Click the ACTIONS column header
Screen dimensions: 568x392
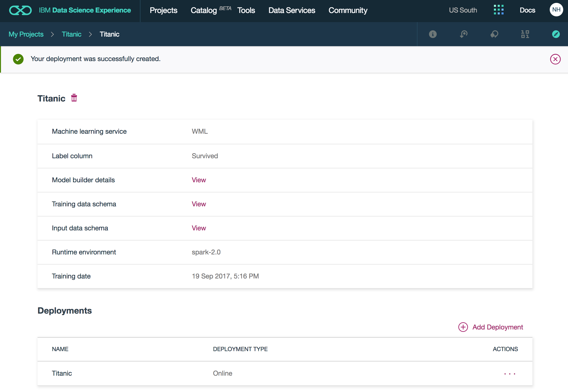(505, 349)
